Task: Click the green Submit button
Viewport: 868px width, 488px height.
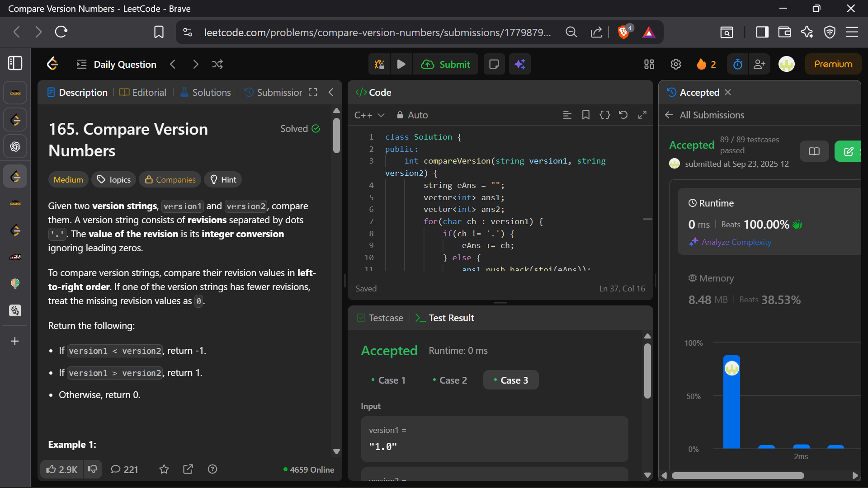Action: pos(446,64)
